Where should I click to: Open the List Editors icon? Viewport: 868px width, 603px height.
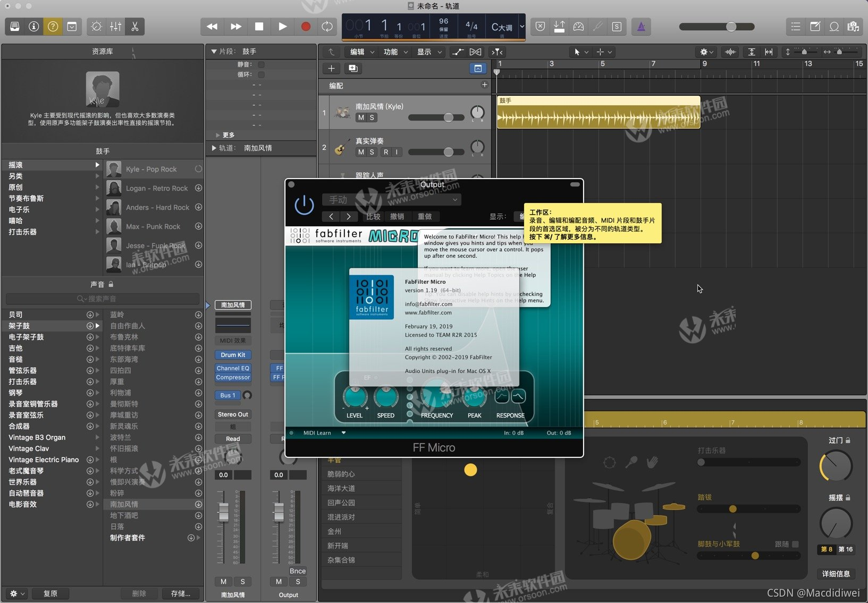(x=796, y=27)
